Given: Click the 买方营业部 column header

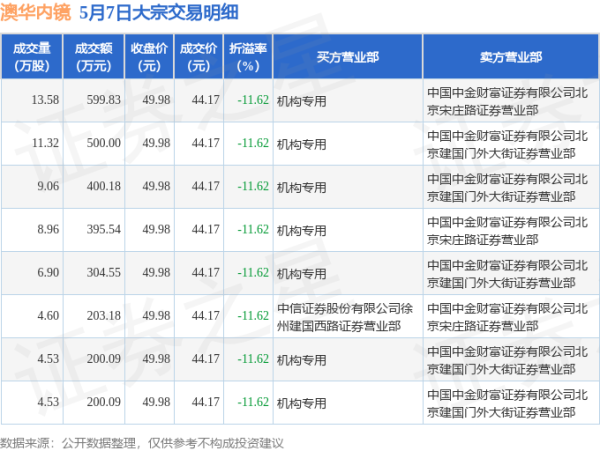Looking at the screenshot, I should [x=346, y=57].
